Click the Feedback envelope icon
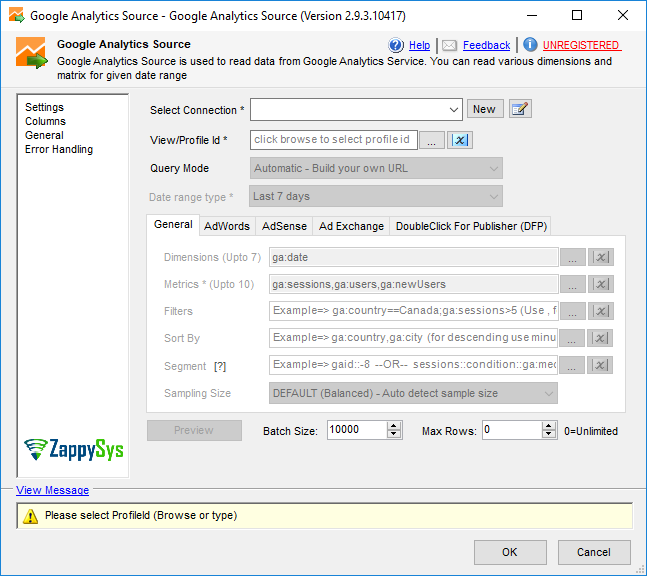The width and height of the screenshot is (647, 576). (449, 45)
